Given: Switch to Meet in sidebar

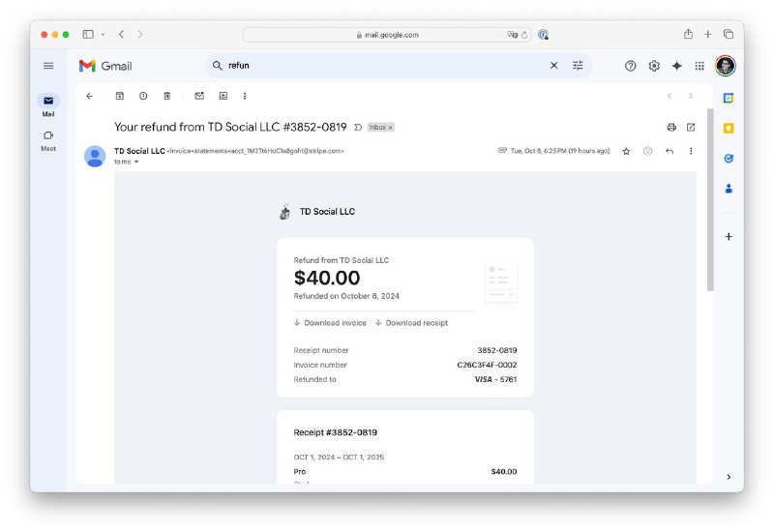Looking at the screenshot, I should [48, 140].
